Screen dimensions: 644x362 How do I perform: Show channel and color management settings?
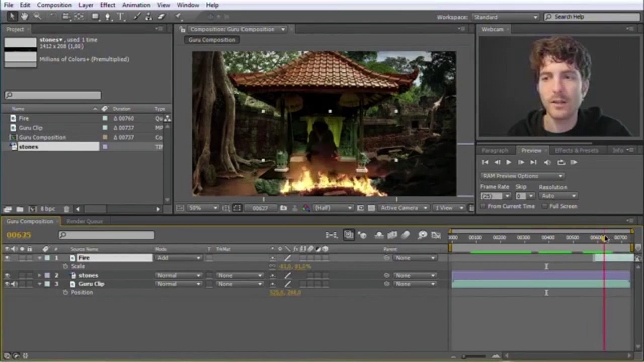(306, 208)
